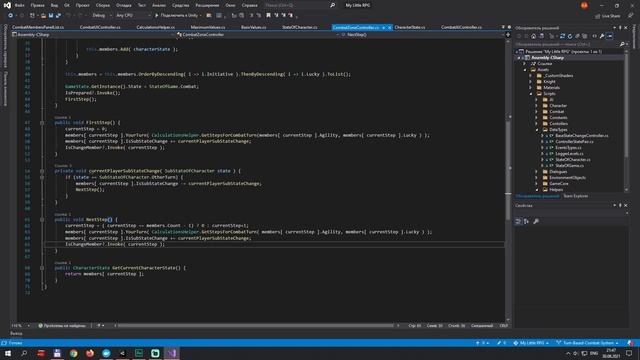Click the Visual Studio taskbar icon
The width and height of the screenshot is (640, 360).
click(x=171, y=353)
